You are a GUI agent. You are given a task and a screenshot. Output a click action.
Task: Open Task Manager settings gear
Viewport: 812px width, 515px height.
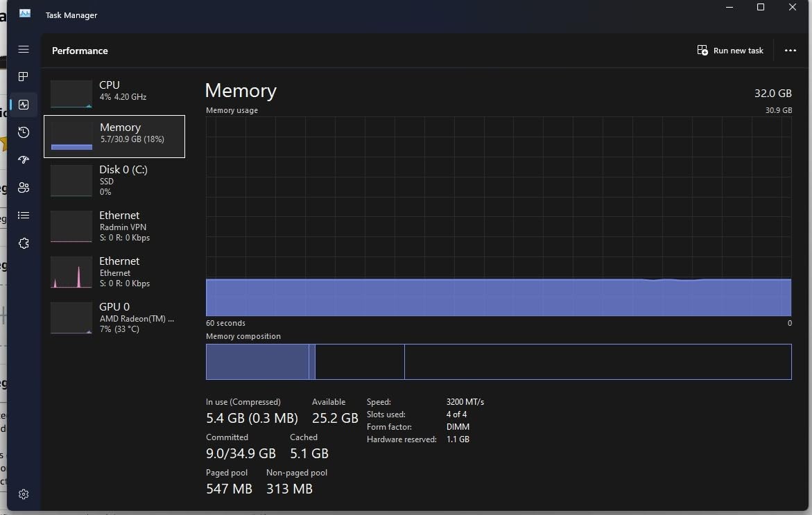click(x=24, y=494)
